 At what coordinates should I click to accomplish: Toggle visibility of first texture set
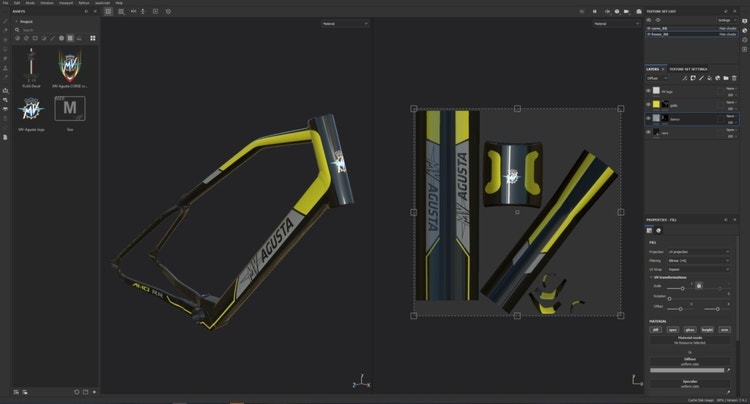click(649, 29)
